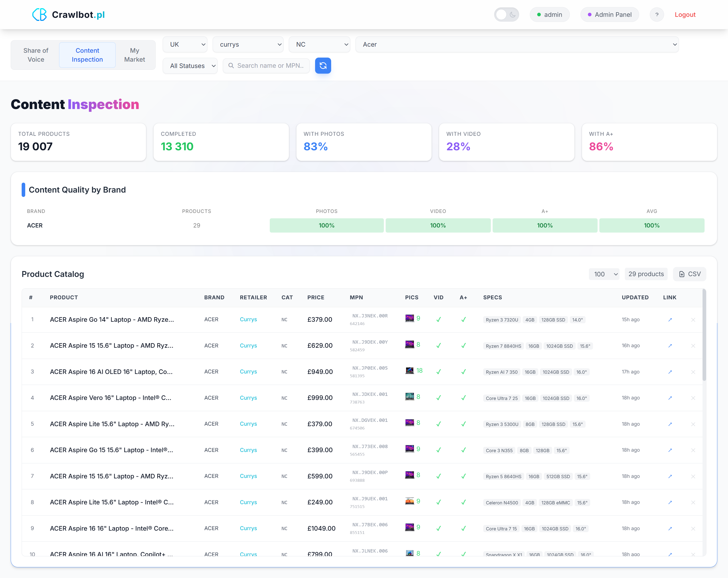This screenshot has height=578, width=728.
Task: Click the Crawlbot.pl logo icon
Action: coord(39,15)
